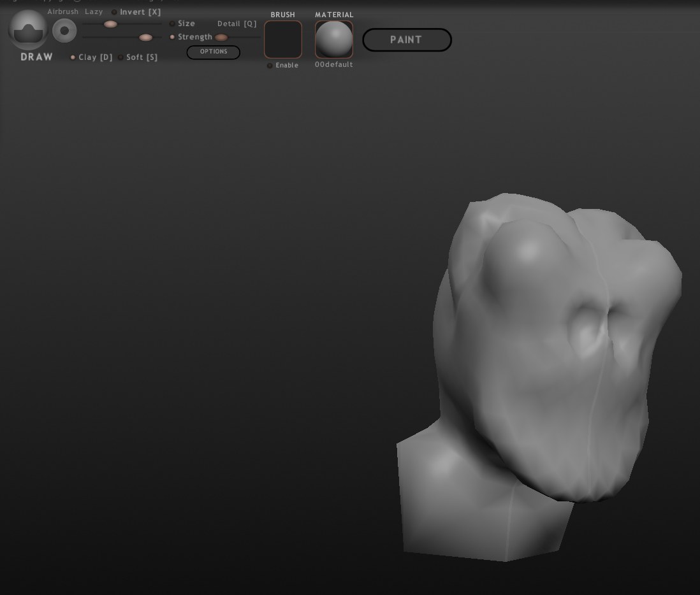The width and height of the screenshot is (700, 595).
Task: Click the Lazy brush label
Action: (x=94, y=12)
